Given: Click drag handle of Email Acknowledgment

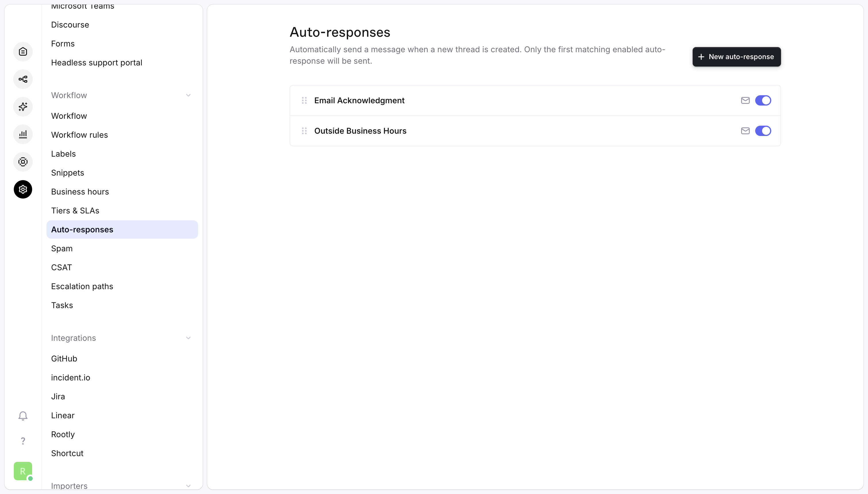Looking at the screenshot, I should point(304,100).
